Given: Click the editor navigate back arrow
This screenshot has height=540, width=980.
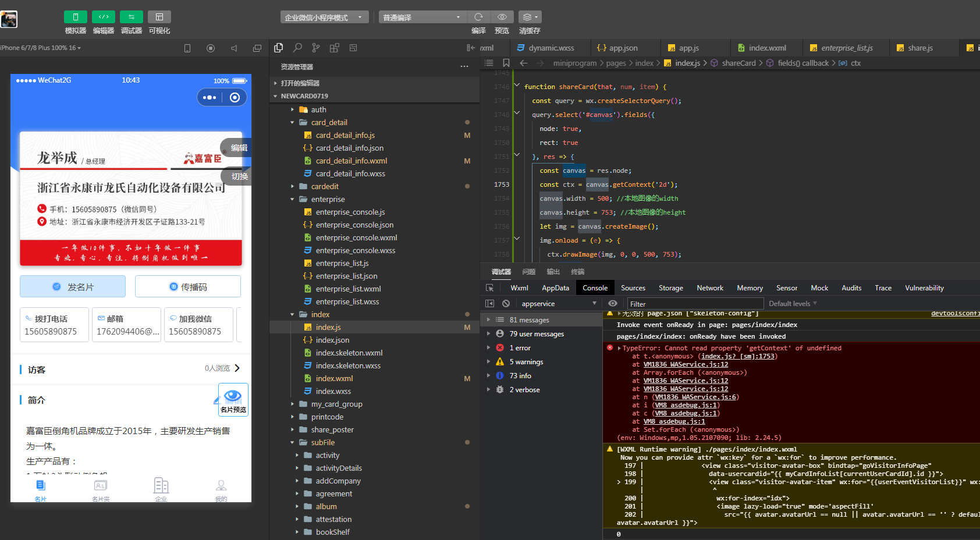Looking at the screenshot, I should click(524, 63).
